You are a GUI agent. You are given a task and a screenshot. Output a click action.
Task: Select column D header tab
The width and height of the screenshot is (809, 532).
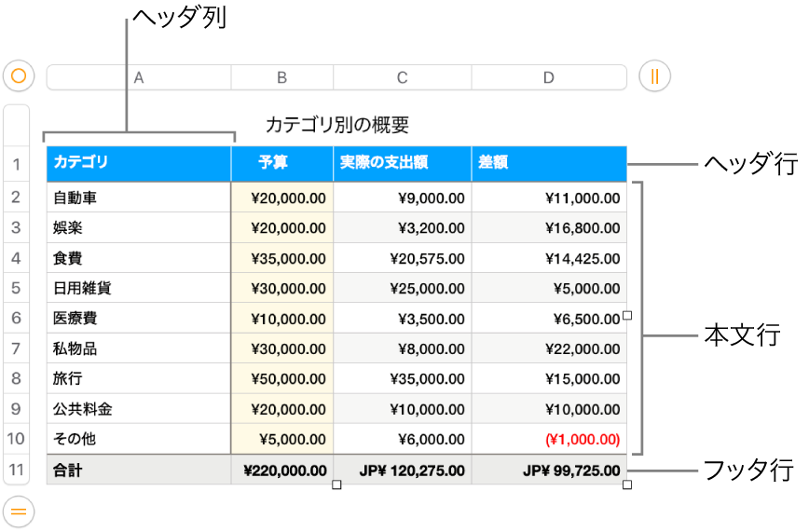(x=549, y=77)
